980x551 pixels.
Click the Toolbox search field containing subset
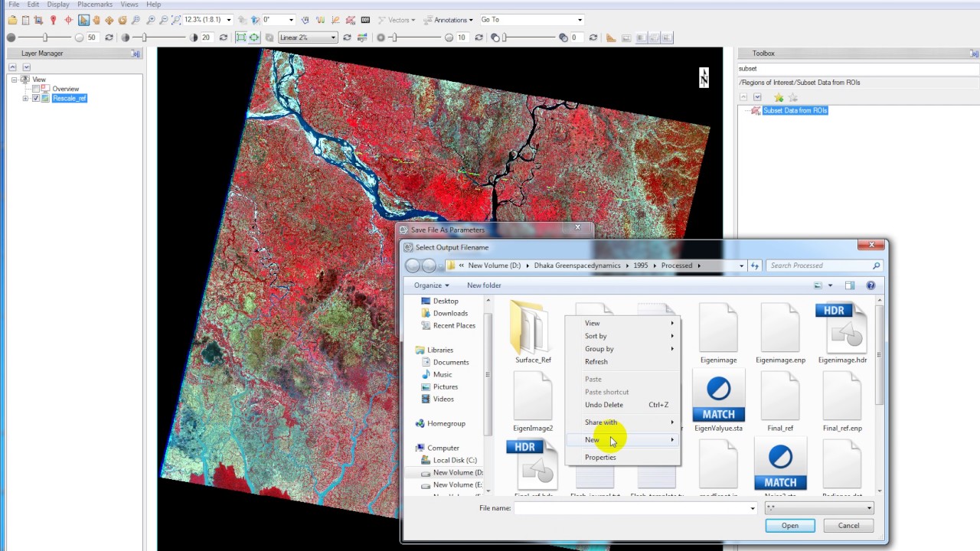point(857,69)
